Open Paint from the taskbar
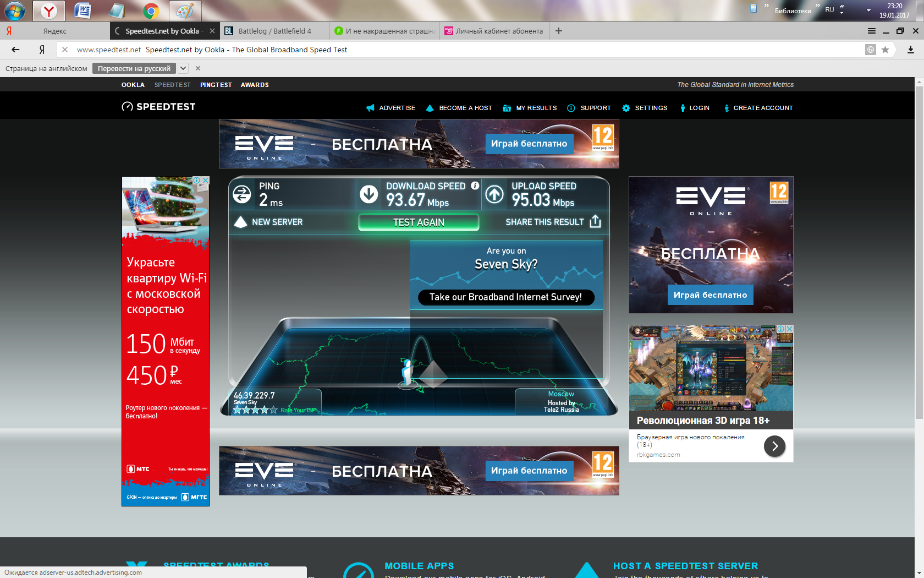 coord(185,10)
